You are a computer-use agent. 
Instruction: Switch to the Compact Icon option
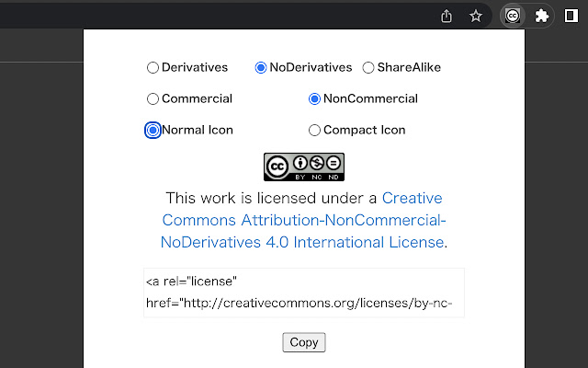pos(314,131)
